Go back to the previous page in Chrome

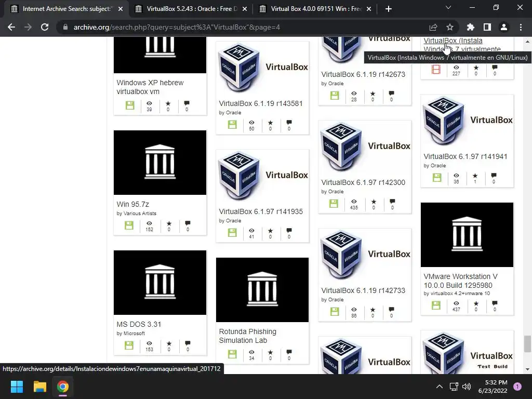point(11,27)
